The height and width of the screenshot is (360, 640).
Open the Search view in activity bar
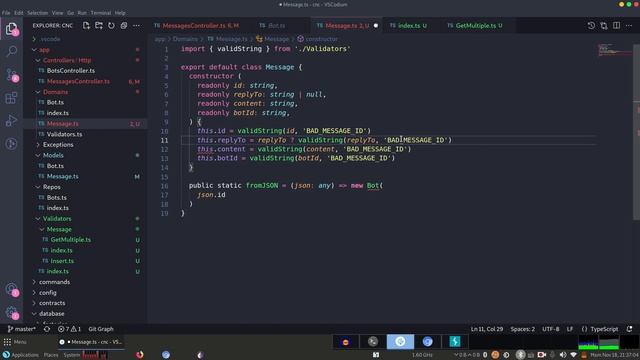tap(11, 51)
